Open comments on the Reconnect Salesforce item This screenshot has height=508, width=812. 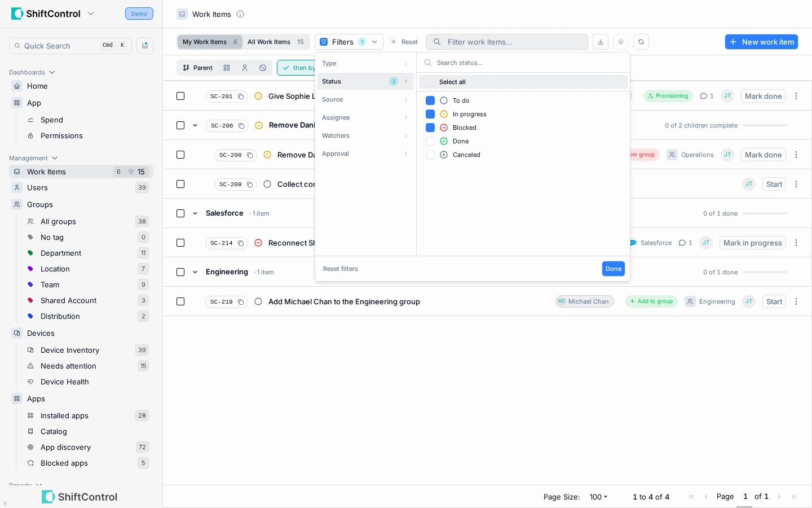(685, 243)
